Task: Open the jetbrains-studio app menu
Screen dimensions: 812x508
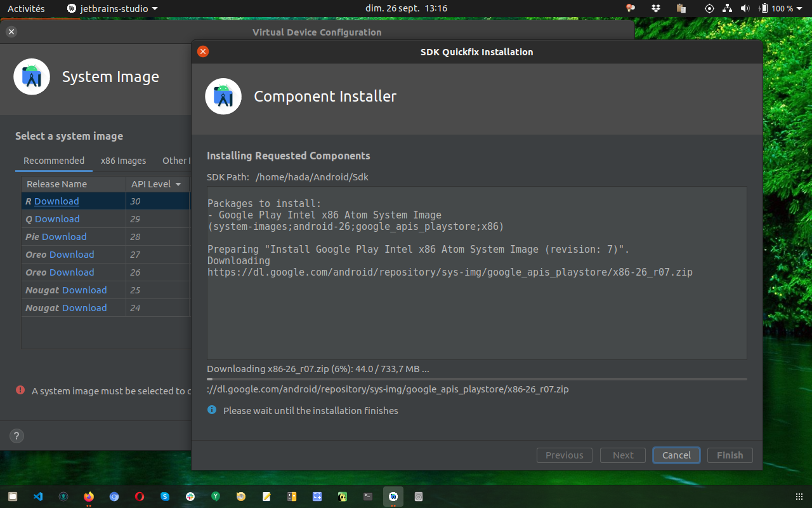Action: (112, 8)
